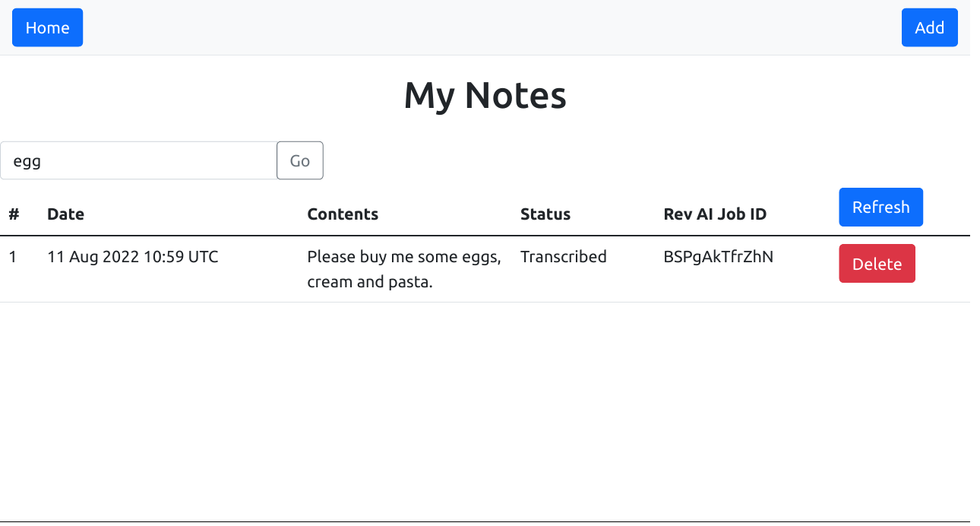The width and height of the screenshot is (980, 526).
Task: Click the Rev AI Job ID header
Action: pos(715,214)
